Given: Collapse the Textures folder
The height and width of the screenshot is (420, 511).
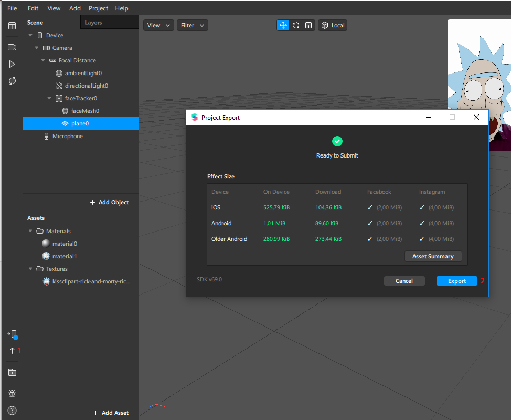Looking at the screenshot, I should coord(30,269).
